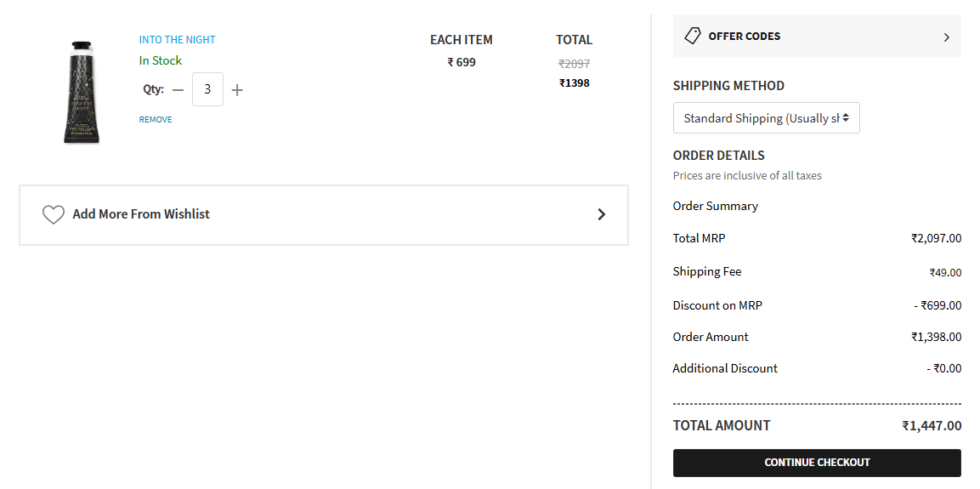Click the struck-through ₹2097 price
Viewport: 980px width, 489px height.
(x=575, y=64)
